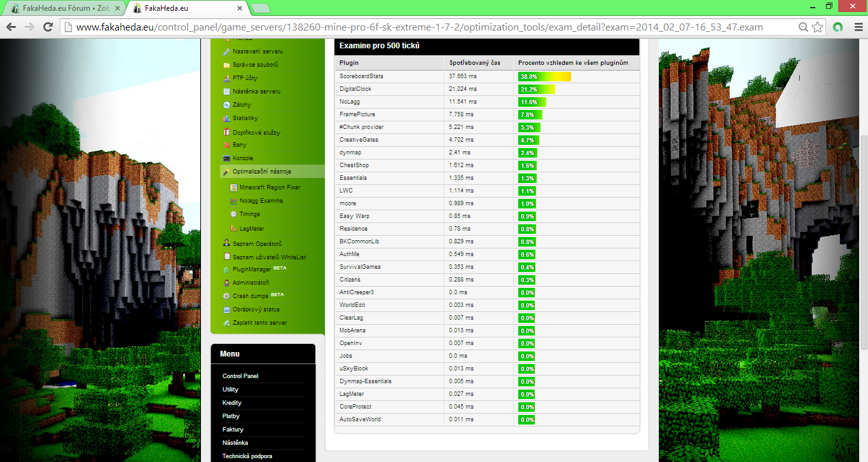Open Kredity in the Menu box

click(x=232, y=403)
